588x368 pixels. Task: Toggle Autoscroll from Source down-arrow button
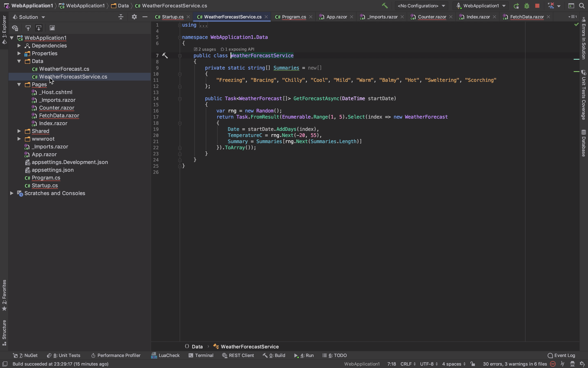coord(39,28)
